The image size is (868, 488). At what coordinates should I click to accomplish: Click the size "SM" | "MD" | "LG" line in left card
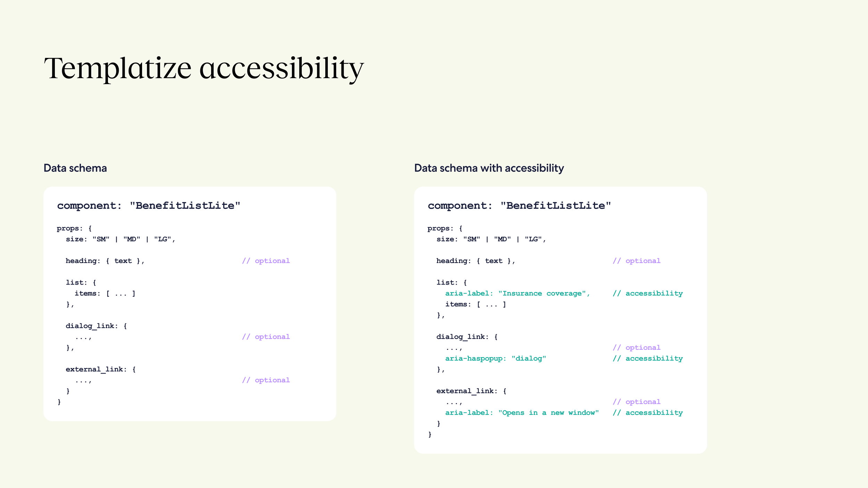(120, 239)
